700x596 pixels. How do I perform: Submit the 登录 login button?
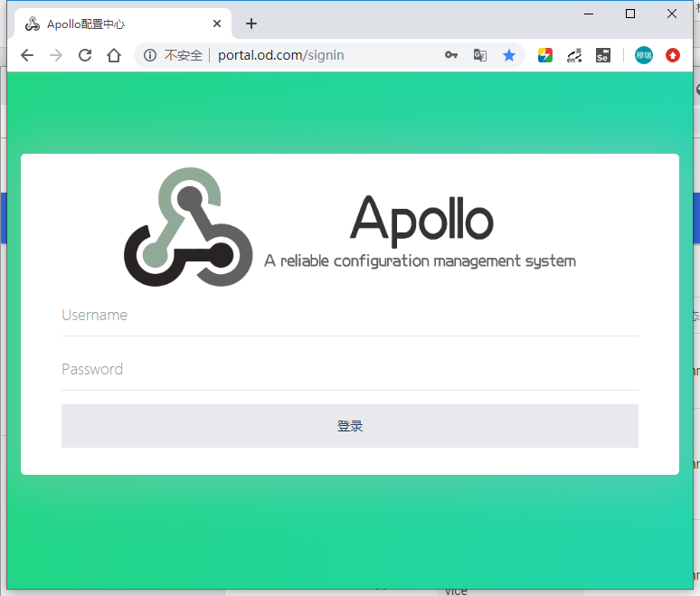[350, 426]
